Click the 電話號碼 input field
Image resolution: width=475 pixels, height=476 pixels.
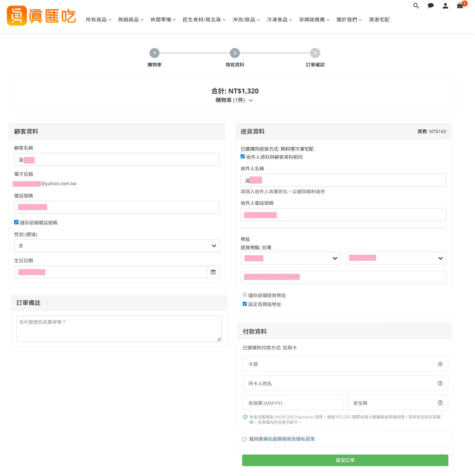117,207
